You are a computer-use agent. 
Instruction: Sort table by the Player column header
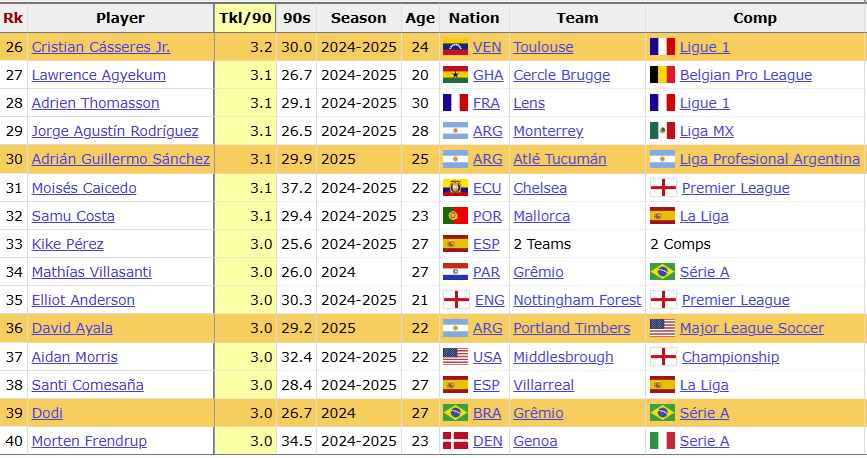[x=120, y=18]
